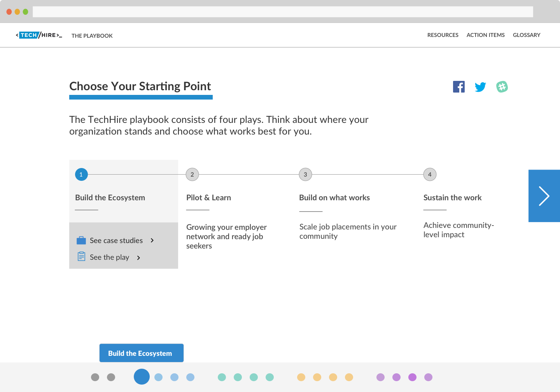Jump to fourth purple progress dot

point(429,377)
